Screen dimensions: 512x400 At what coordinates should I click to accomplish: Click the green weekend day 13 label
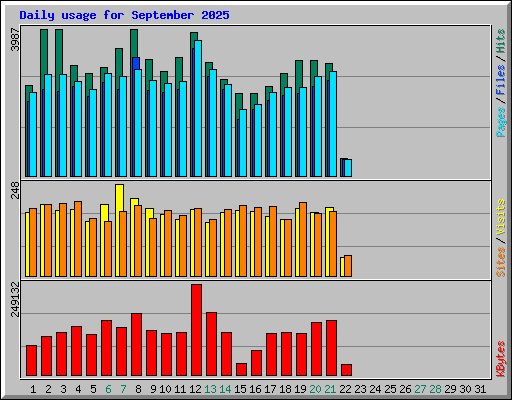click(210, 389)
